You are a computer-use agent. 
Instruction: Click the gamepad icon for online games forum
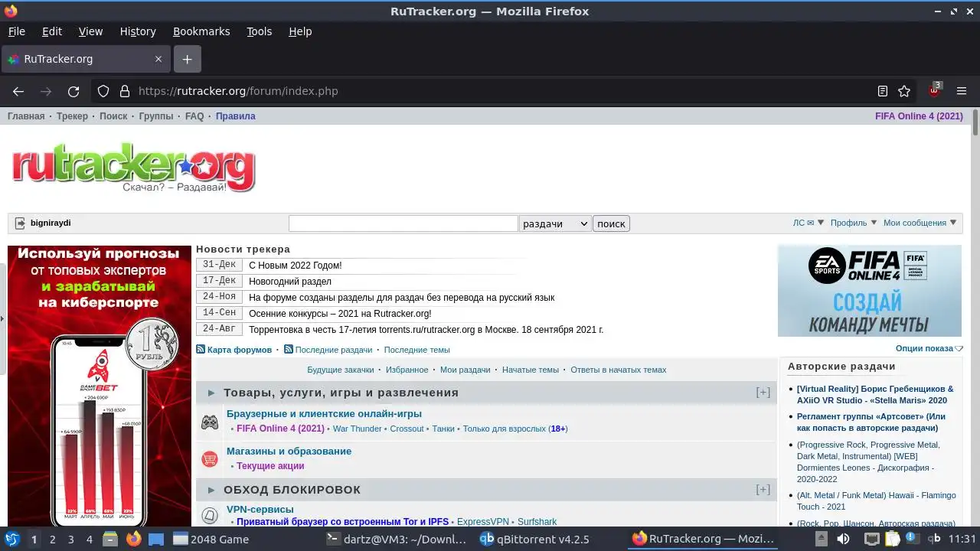point(209,422)
